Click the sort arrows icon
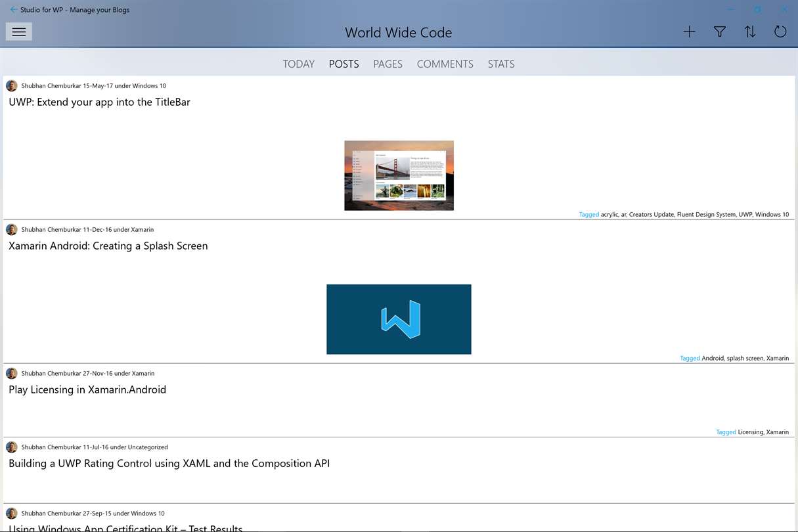Viewport: 798px width, 532px height. [x=750, y=32]
